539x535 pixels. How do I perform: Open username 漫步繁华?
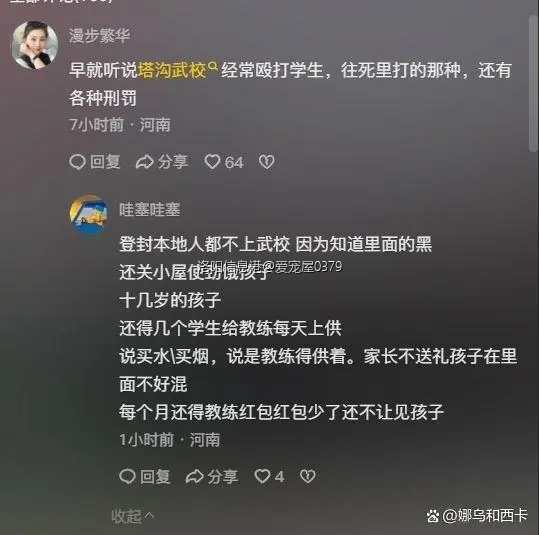point(99,36)
